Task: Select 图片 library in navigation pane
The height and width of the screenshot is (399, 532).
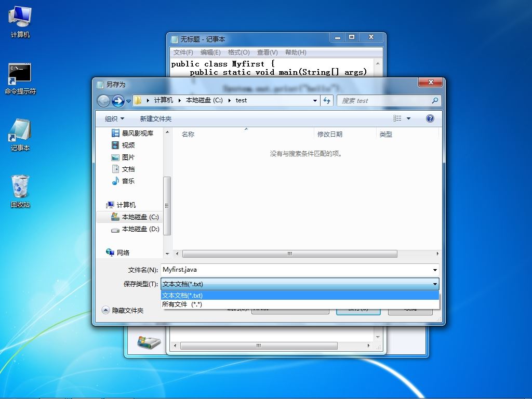Action: pos(123,157)
